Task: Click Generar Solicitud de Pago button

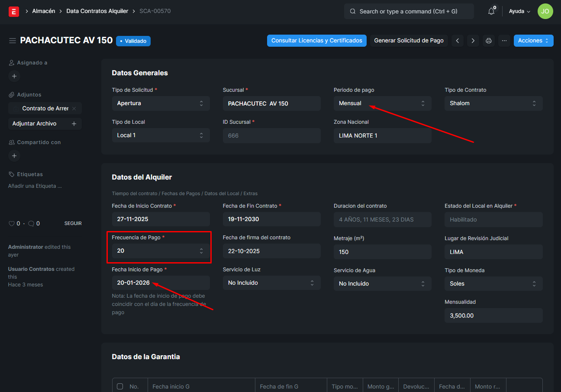Action: tap(409, 41)
